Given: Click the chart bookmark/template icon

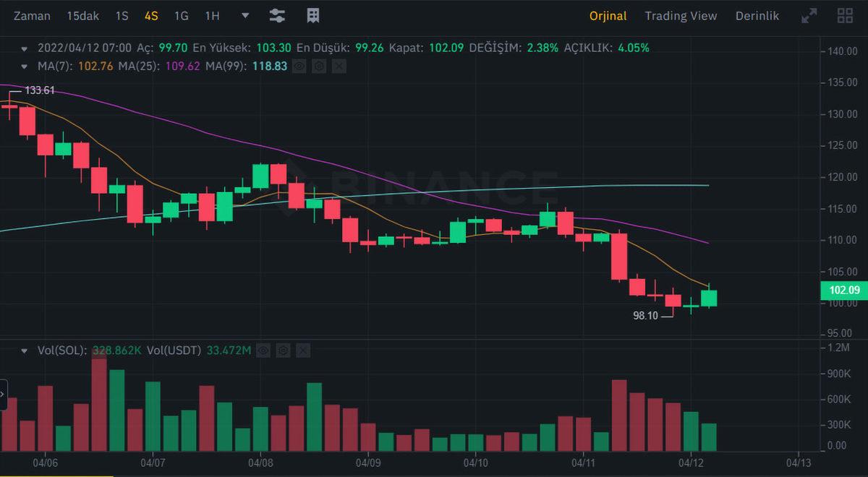Looking at the screenshot, I should 313,16.
